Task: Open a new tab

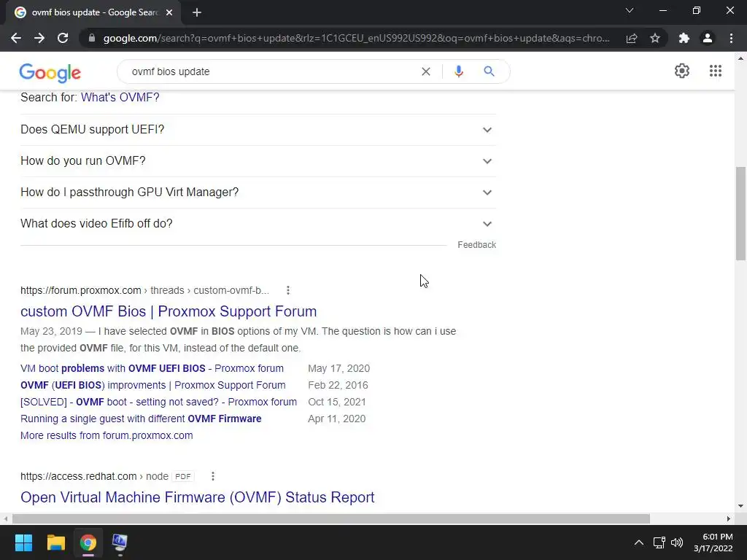Action: tap(197, 12)
